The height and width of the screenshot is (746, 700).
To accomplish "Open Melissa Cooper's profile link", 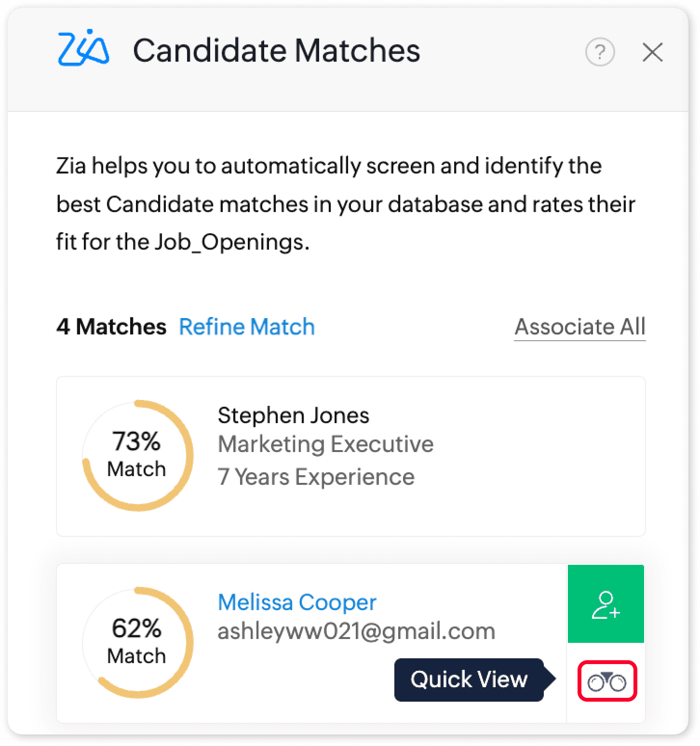I will point(297,602).
